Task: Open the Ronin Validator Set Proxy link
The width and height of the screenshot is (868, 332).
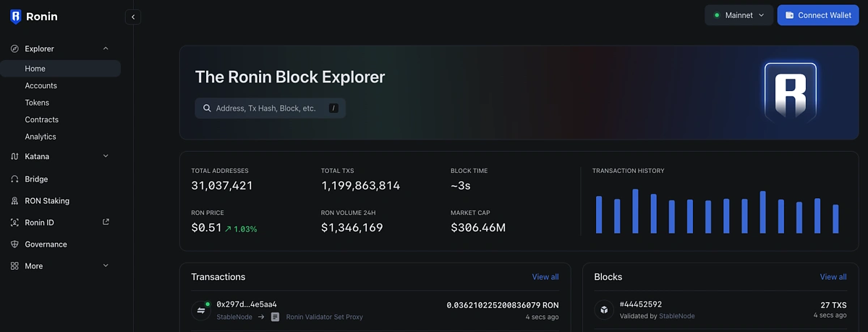Action: tap(325, 317)
